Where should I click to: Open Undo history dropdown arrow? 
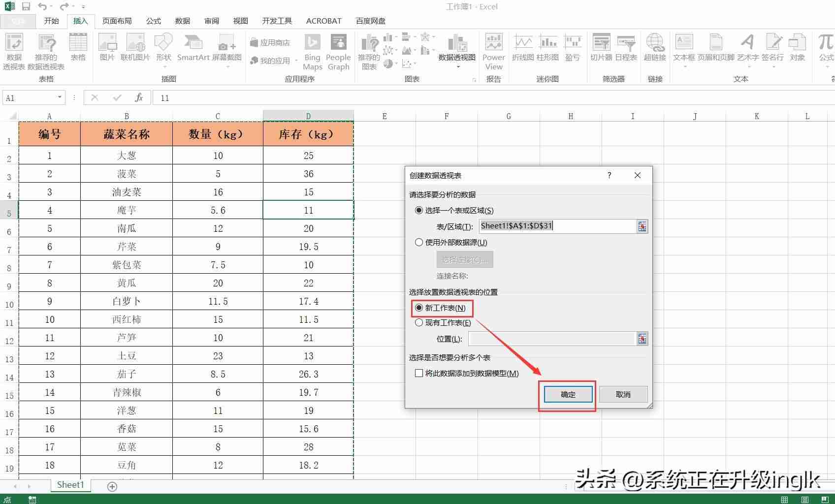pos(52,6)
